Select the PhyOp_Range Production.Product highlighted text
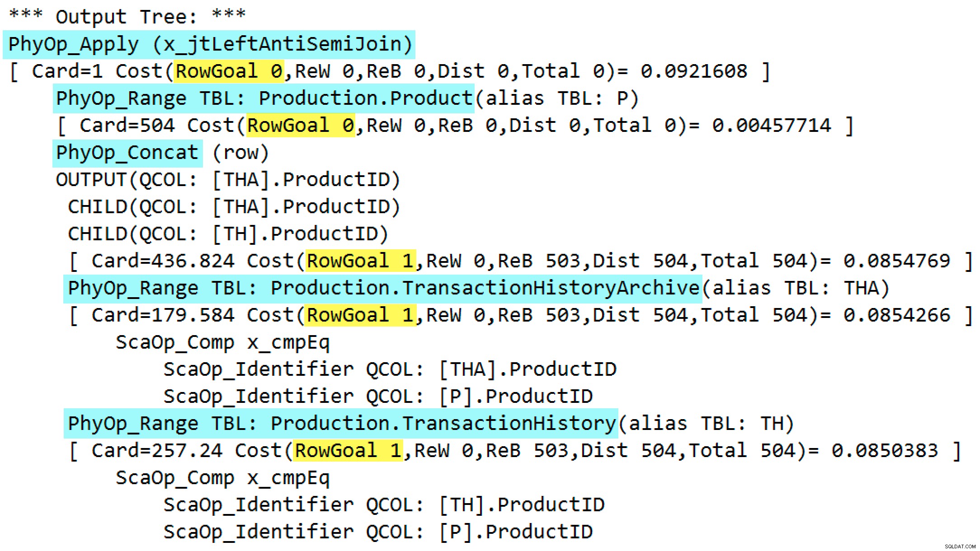Screen dimensions: 980x551 [264, 98]
